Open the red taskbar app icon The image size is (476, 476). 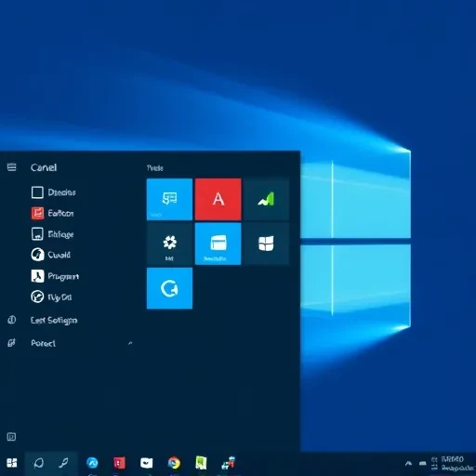(x=119, y=463)
